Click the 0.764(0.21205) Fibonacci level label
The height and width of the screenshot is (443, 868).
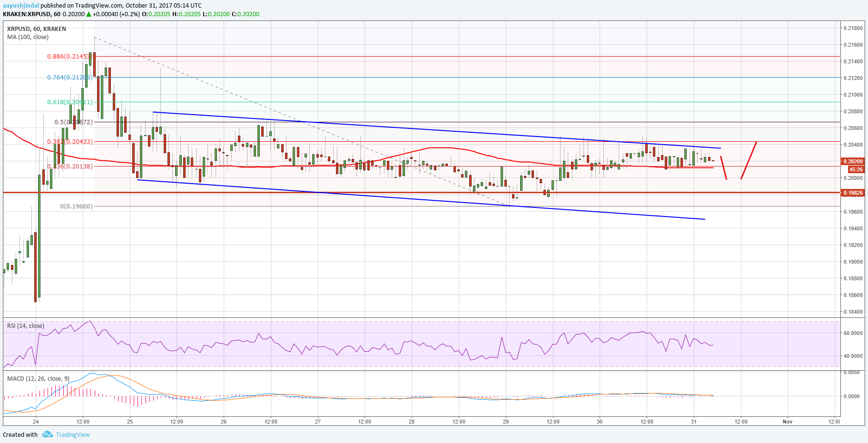69,77
